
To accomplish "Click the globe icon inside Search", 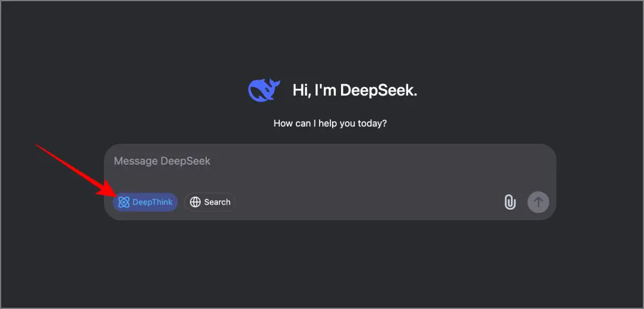I will [195, 202].
